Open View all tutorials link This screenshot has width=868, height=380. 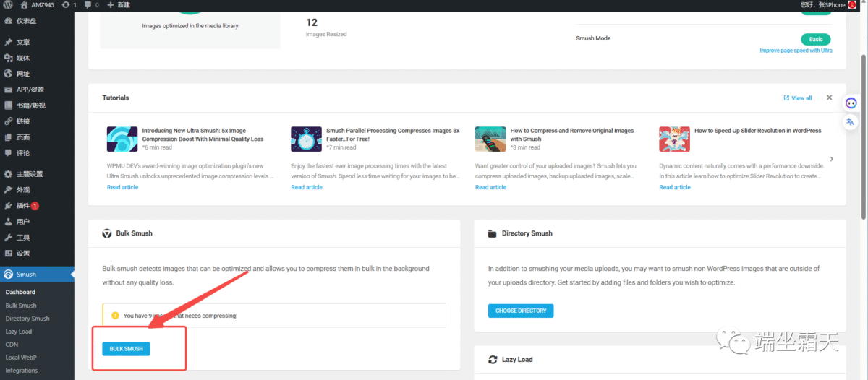click(798, 98)
